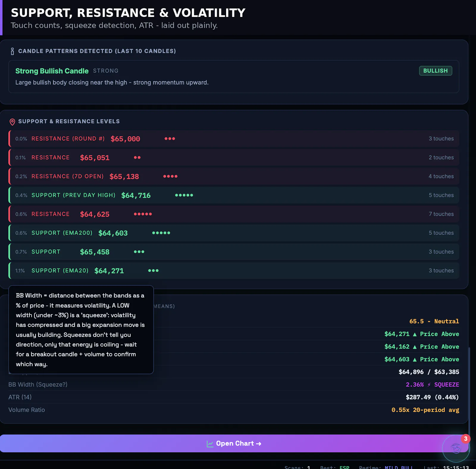Click the Open Chart button

pyautogui.click(x=234, y=443)
